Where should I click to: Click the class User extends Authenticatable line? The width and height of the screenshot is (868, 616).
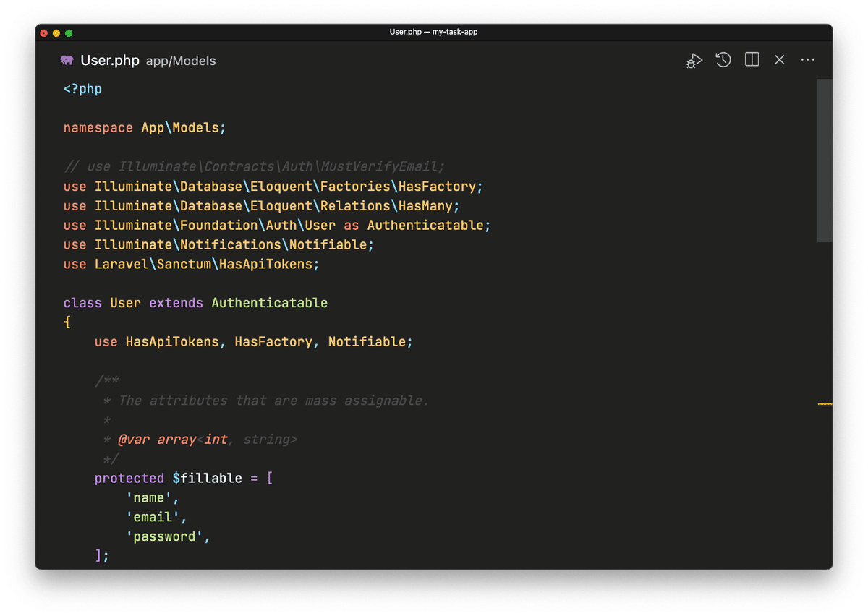tap(195, 303)
